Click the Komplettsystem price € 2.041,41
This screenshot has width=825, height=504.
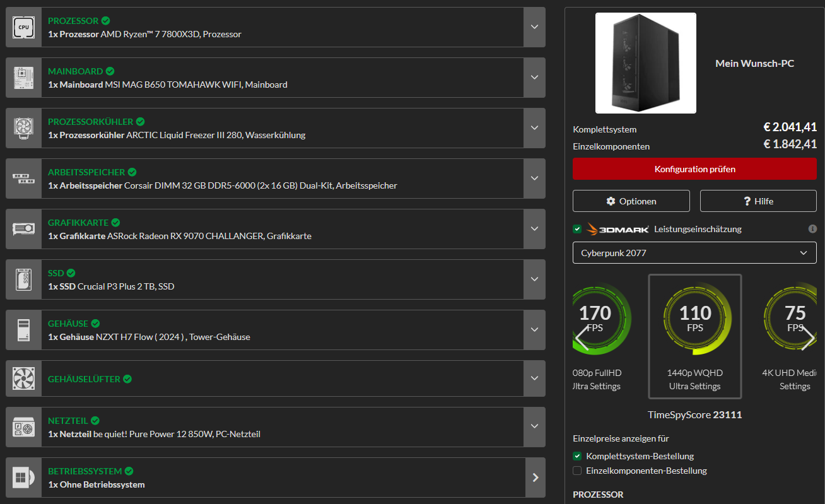(x=790, y=127)
